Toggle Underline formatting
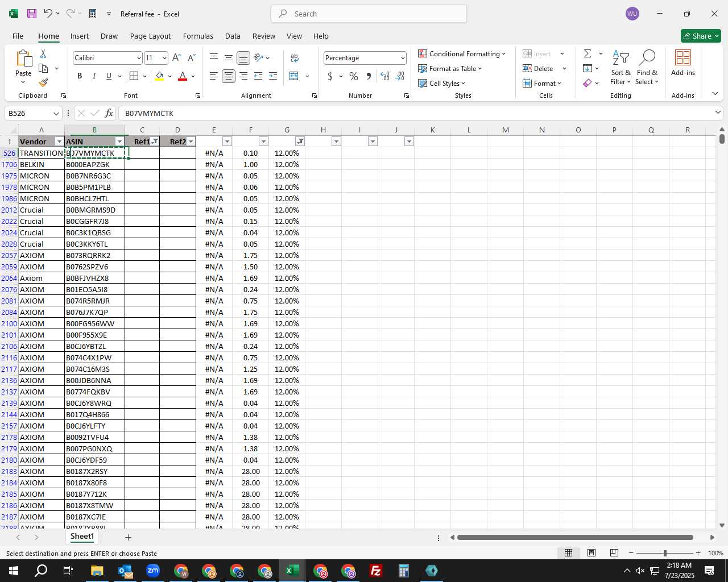The image size is (728, 582). point(109,76)
